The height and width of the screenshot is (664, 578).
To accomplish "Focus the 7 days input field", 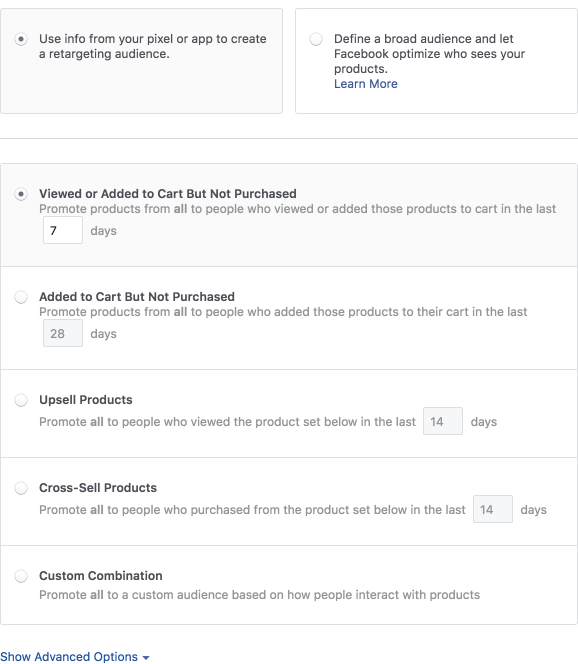I will pyautogui.click(x=63, y=230).
